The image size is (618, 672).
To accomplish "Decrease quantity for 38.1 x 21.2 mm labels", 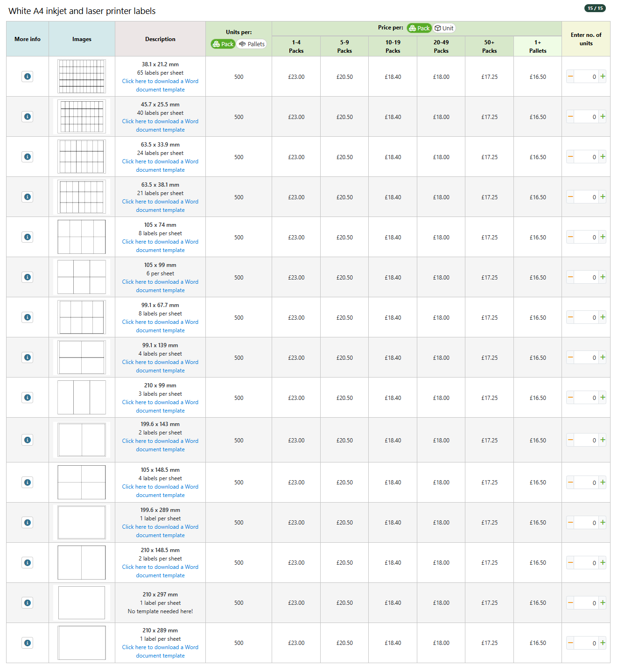I will 570,76.
